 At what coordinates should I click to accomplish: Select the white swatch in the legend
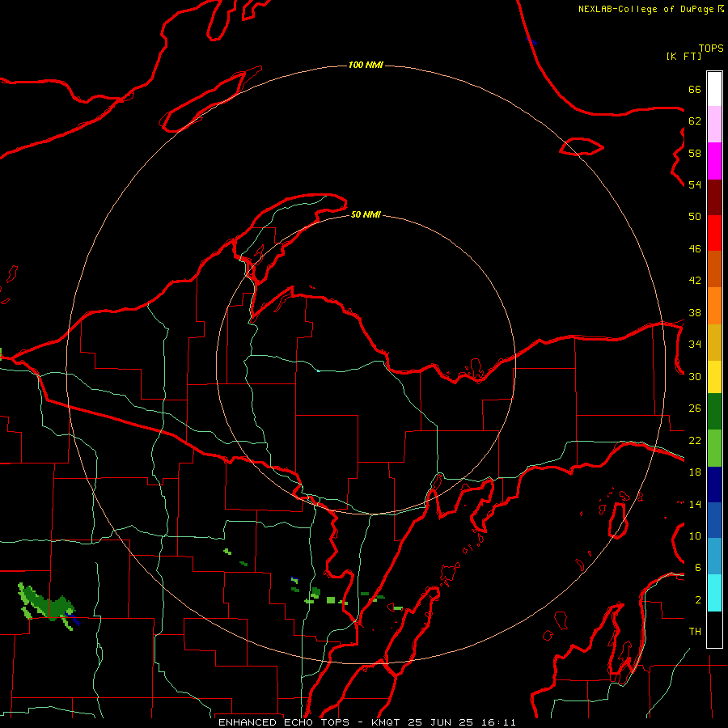pos(714,89)
